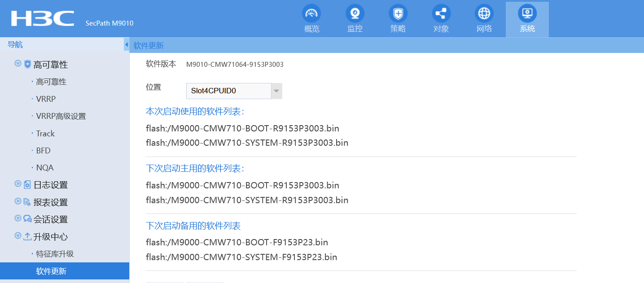Click the report icon beside 报表设置
The width and height of the screenshot is (644, 283).
pyautogui.click(x=27, y=202)
